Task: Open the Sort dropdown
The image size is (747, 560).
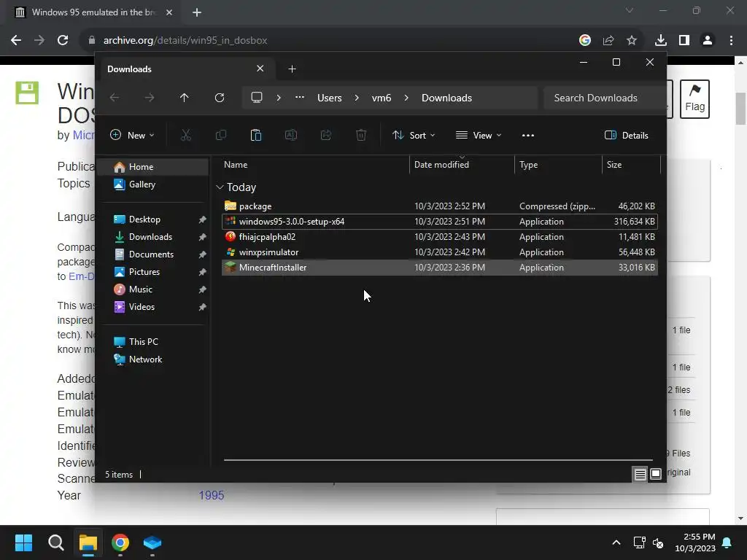Action: click(414, 135)
